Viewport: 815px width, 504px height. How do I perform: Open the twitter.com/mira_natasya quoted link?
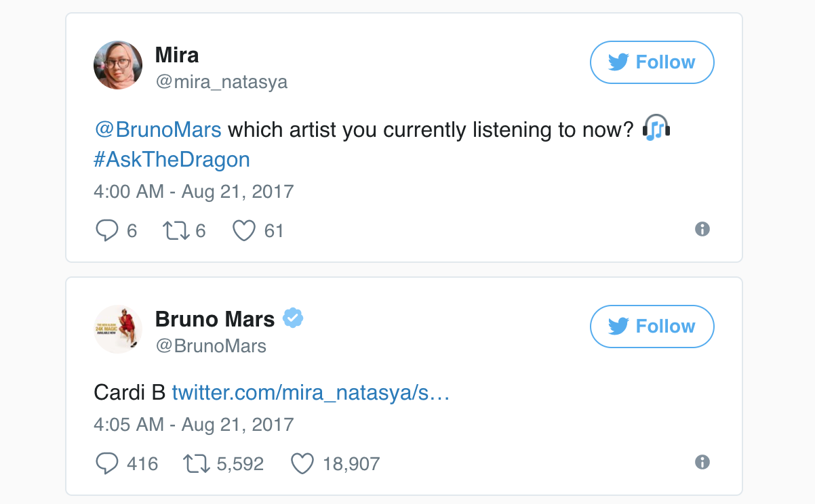[x=311, y=393]
